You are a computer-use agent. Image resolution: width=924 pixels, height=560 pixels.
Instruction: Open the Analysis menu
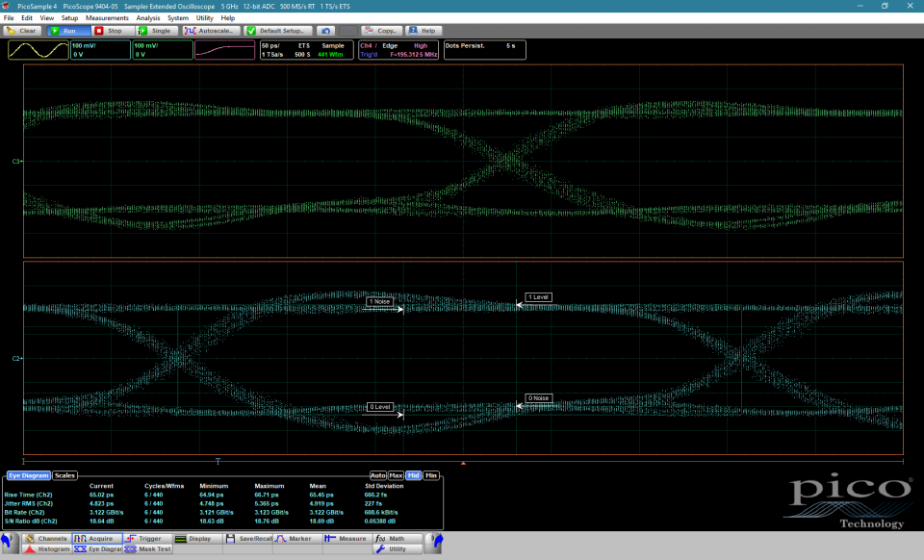pos(148,18)
